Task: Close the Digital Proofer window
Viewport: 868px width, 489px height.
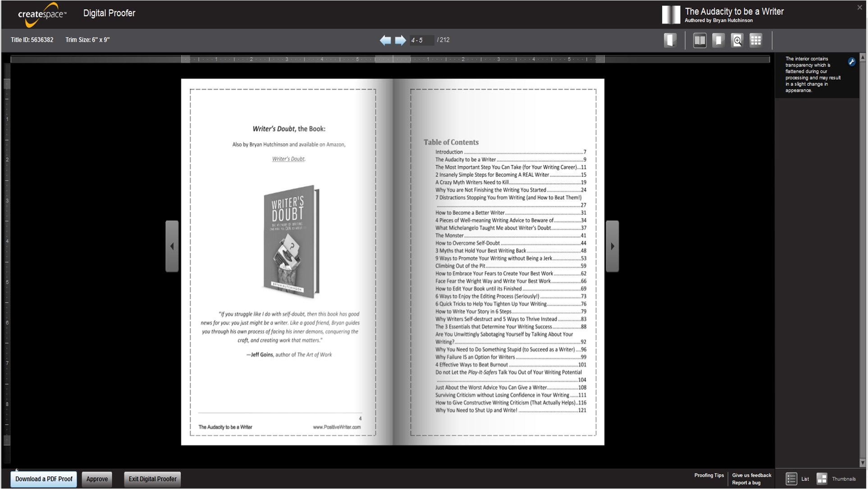Action: tap(859, 7)
